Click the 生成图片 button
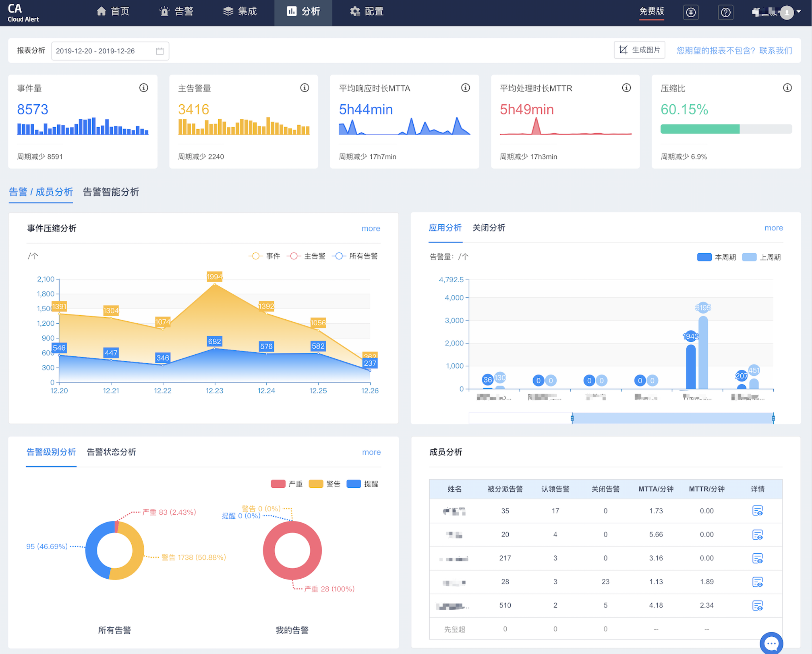Screen dimensions: 812x654 [639, 50]
